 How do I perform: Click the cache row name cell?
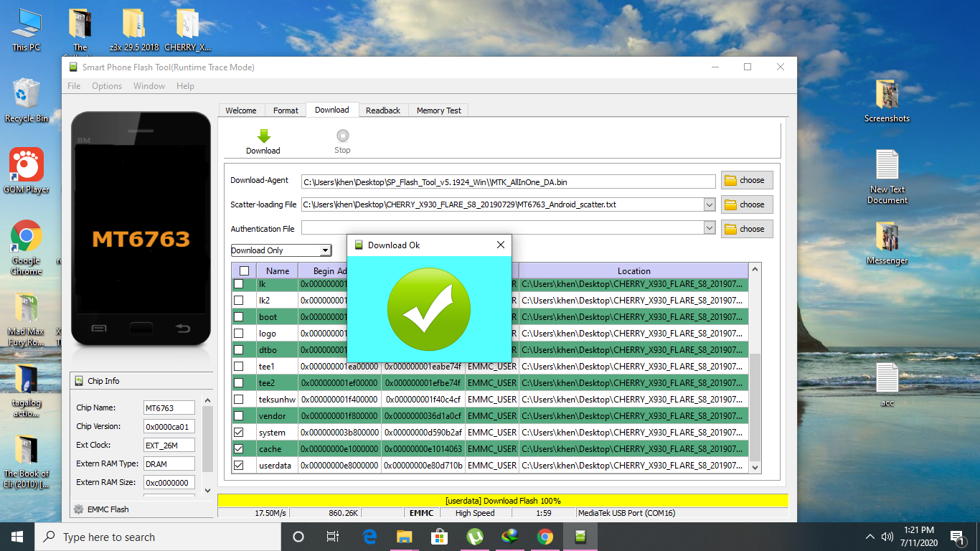point(277,449)
